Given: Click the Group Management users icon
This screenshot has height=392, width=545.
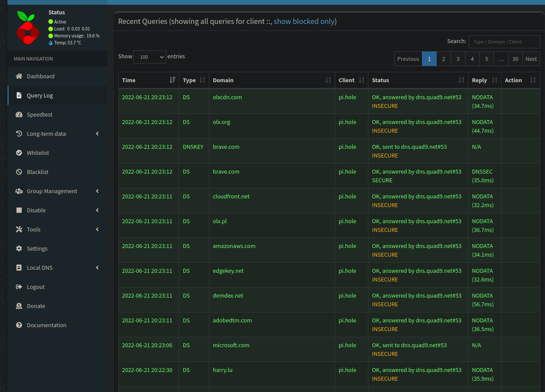Looking at the screenshot, I should tap(19, 191).
